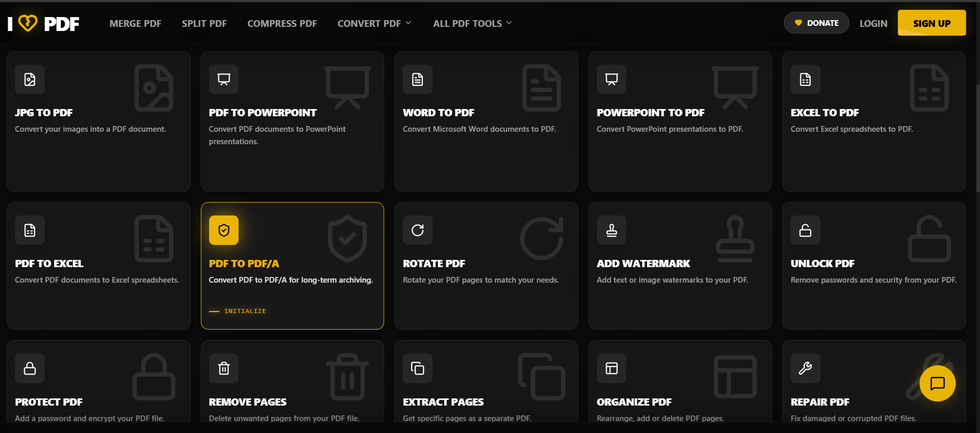Select the ORGANIZE PDF title
980x433 pixels.
tap(634, 402)
